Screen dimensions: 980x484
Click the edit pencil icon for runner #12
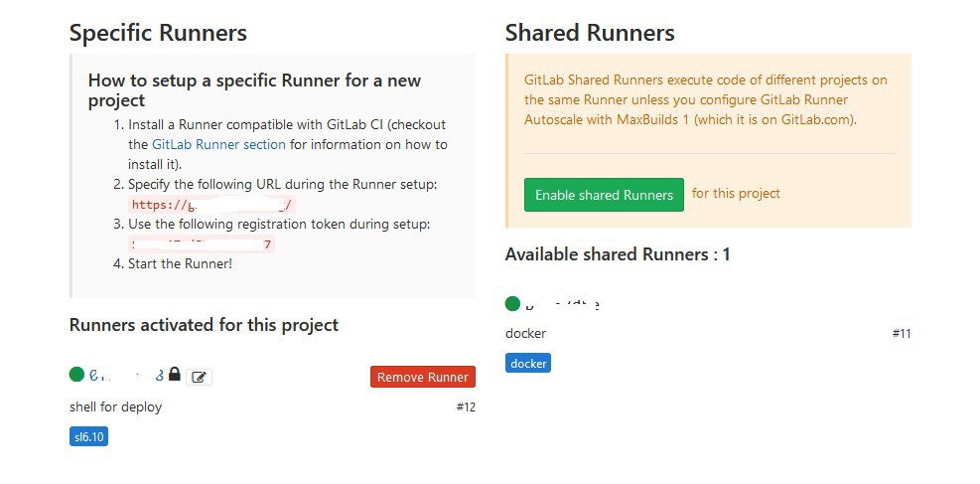(x=199, y=377)
